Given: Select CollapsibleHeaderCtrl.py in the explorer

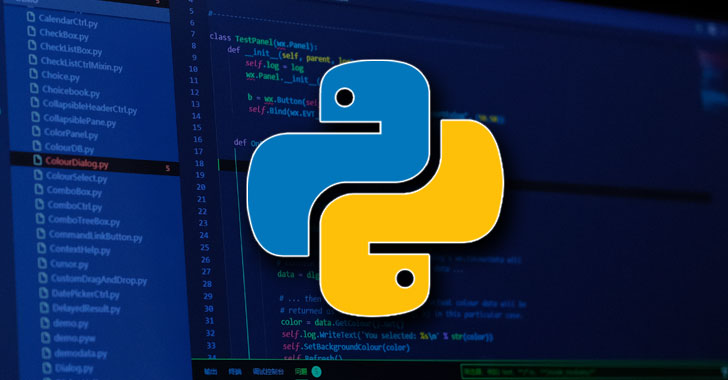Looking at the screenshot, I should coord(90,106).
